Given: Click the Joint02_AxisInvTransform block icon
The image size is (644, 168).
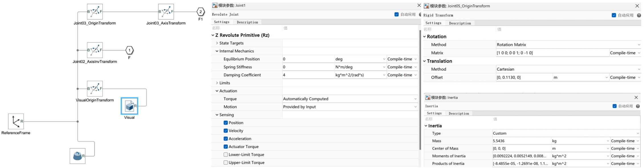Looking at the screenshot, I should click(x=95, y=50).
